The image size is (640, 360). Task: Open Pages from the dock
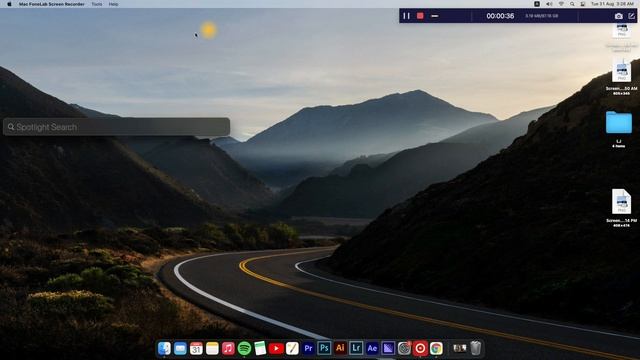(292, 348)
